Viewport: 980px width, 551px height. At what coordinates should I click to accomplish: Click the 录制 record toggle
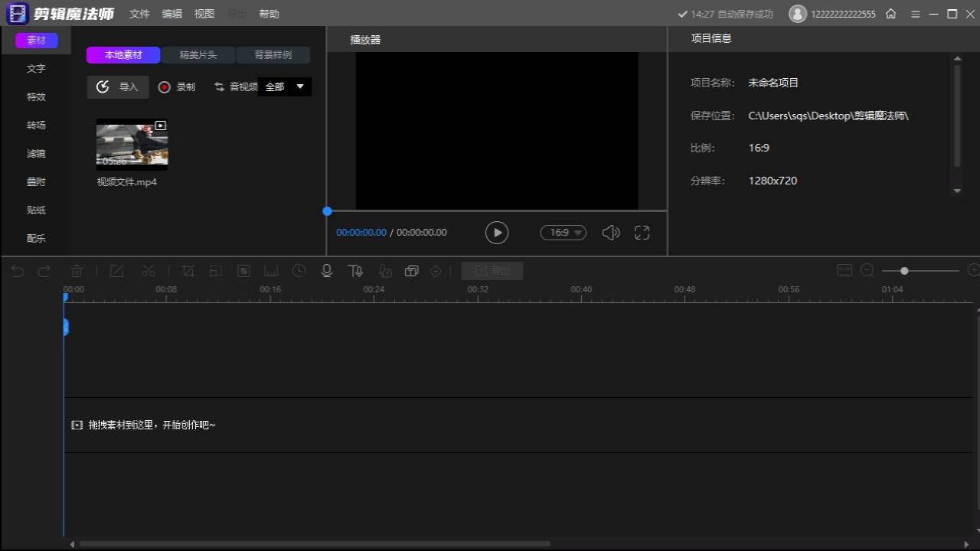(177, 86)
